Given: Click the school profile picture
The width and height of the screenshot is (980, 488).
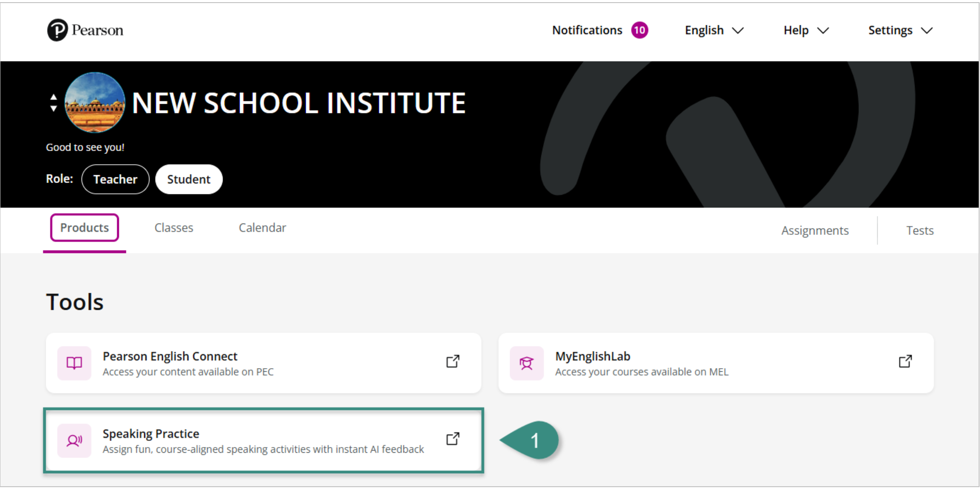Looking at the screenshot, I should click(95, 103).
